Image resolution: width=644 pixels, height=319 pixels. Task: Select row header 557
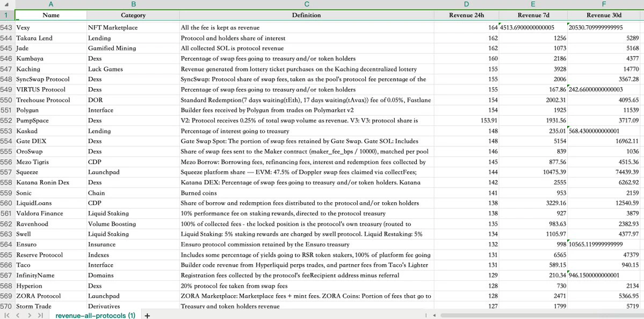[x=7, y=172]
